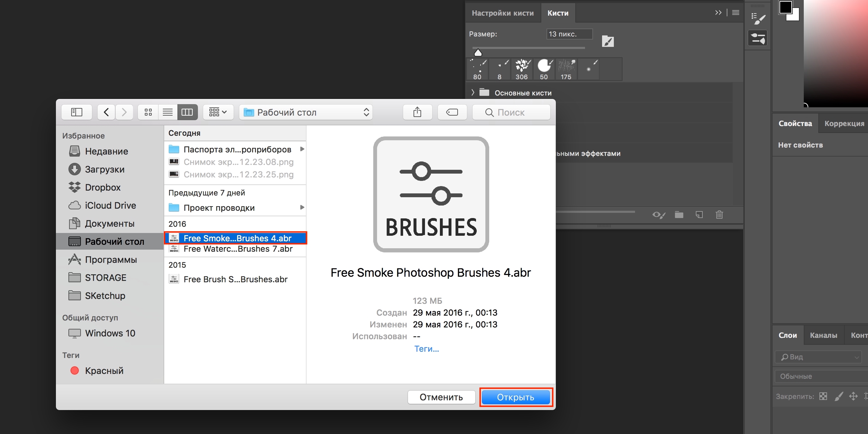Click the Теги… link
This screenshot has width=868, height=434.
tap(426, 349)
